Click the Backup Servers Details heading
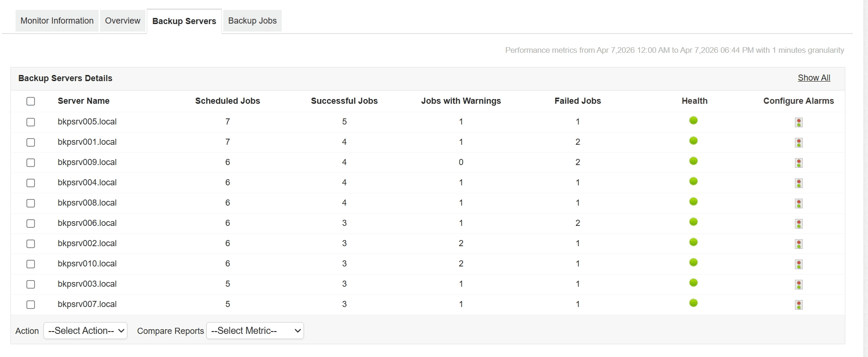868x357 pixels. click(65, 78)
